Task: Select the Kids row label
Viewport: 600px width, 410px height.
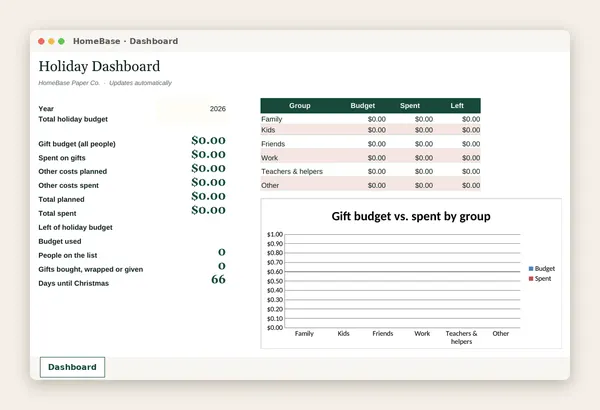Action: 268,130
